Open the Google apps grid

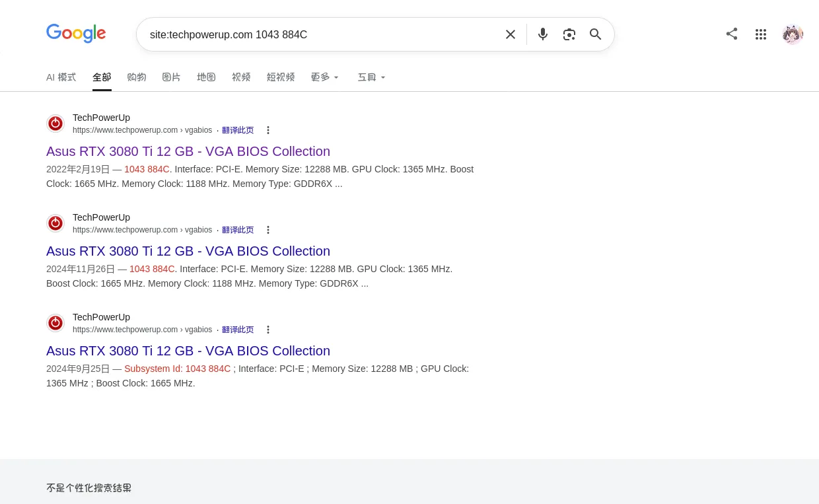(x=761, y=34)
